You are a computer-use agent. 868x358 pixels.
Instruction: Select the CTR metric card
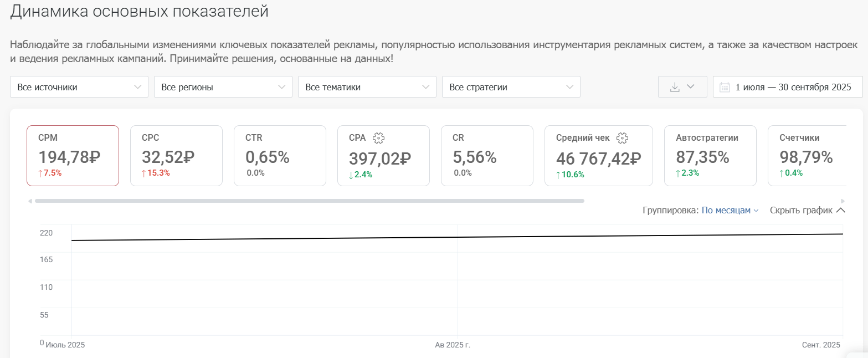point(280,156)
